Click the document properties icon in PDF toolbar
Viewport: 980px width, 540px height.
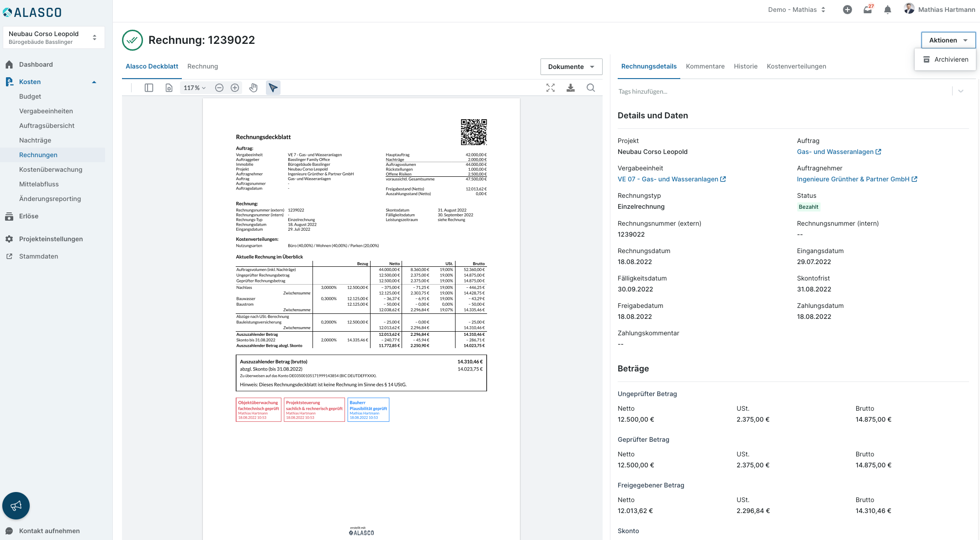(169, 88)
